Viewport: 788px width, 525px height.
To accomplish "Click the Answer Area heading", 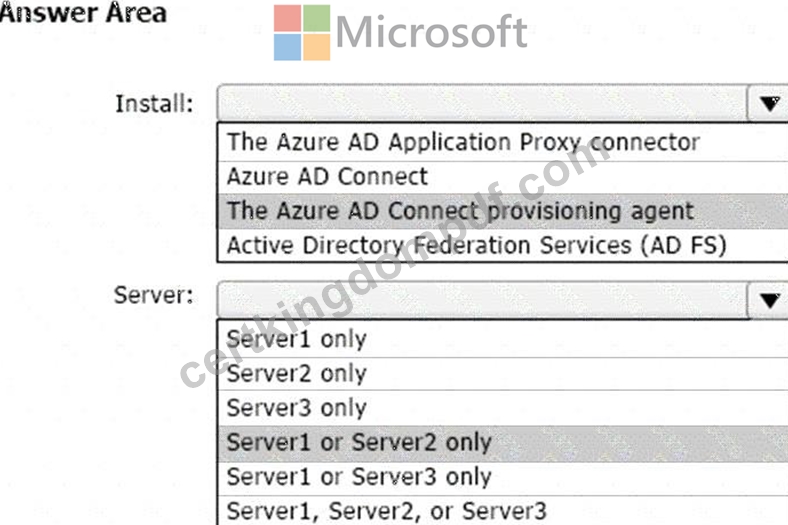I will pyautogui.click(x=83, y=12).
